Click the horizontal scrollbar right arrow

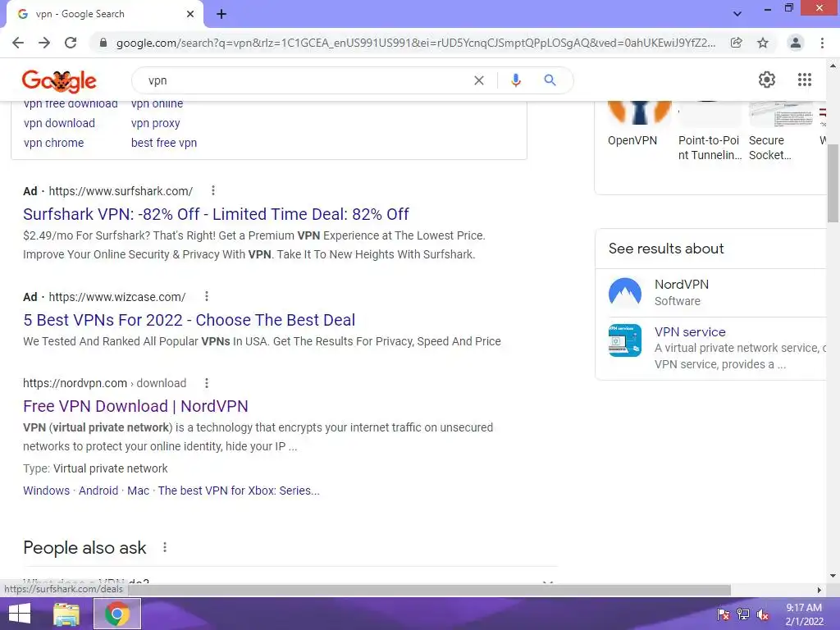[819, 590]
